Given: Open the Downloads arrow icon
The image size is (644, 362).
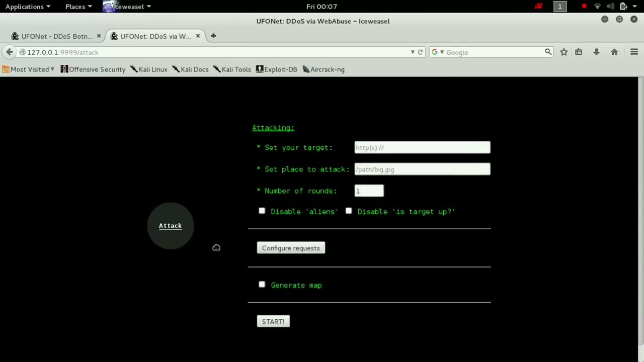Looking at the screenshot, I should coord(596,52).
